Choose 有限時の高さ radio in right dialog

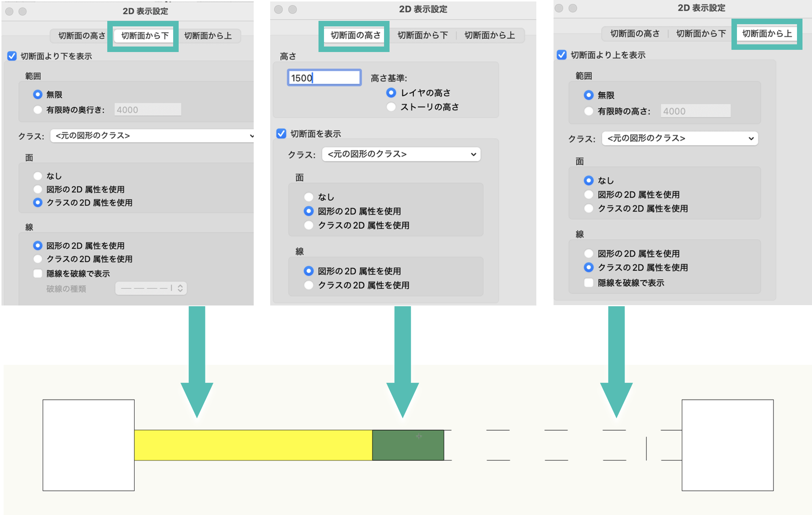(x=589, y=111)
